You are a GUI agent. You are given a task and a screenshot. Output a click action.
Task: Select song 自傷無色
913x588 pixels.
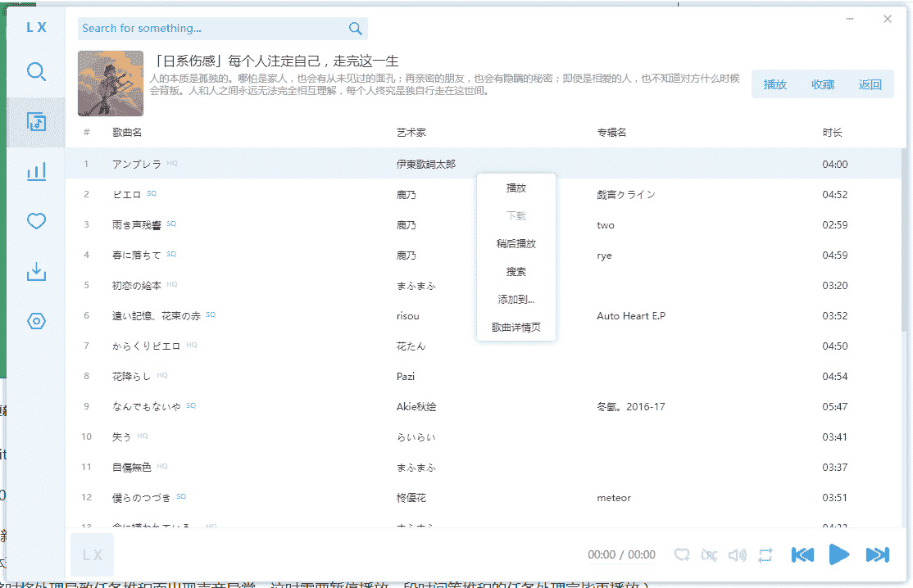tap(132, 467)
